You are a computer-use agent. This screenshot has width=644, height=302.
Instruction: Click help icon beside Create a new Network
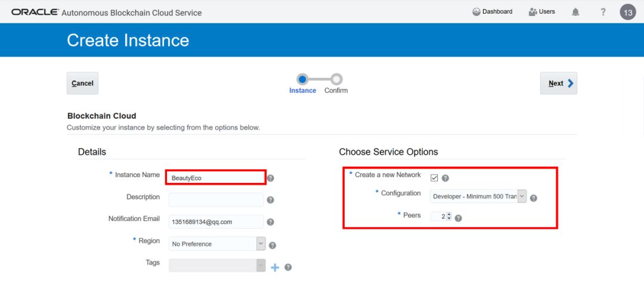coord(445,178)
